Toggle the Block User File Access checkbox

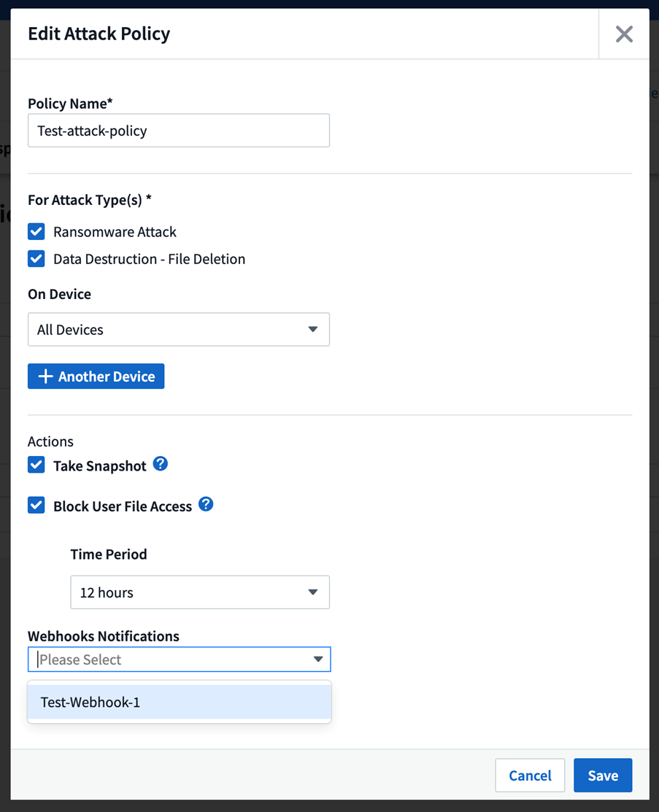click(x=36, y=506)
